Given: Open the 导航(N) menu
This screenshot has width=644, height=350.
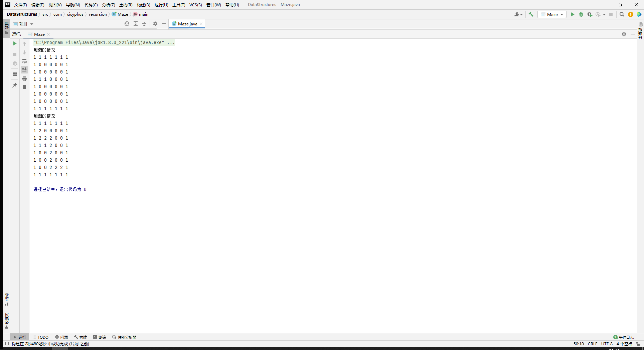Looking at the screenshot, I should pos(73,5).
